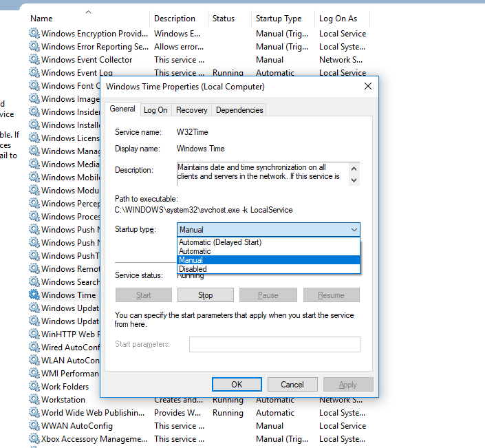Screen dimensions: 485x448
Task: Click the description box scroll up arrow
Action: 354,169
